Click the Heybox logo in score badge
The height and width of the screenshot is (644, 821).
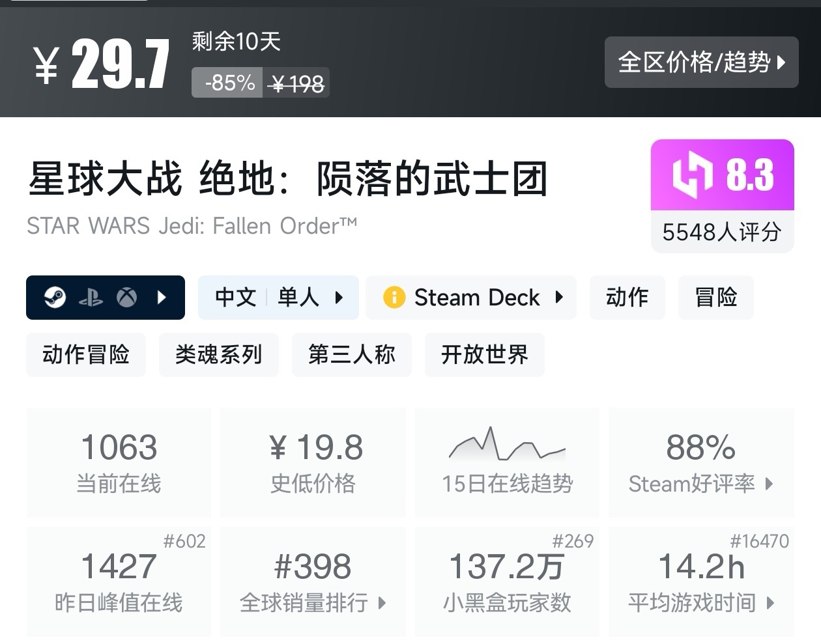pos(693,175)
